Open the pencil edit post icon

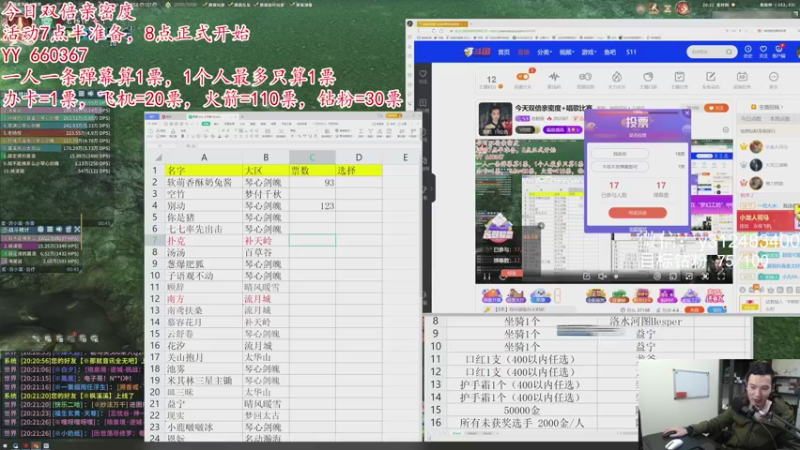711,79
